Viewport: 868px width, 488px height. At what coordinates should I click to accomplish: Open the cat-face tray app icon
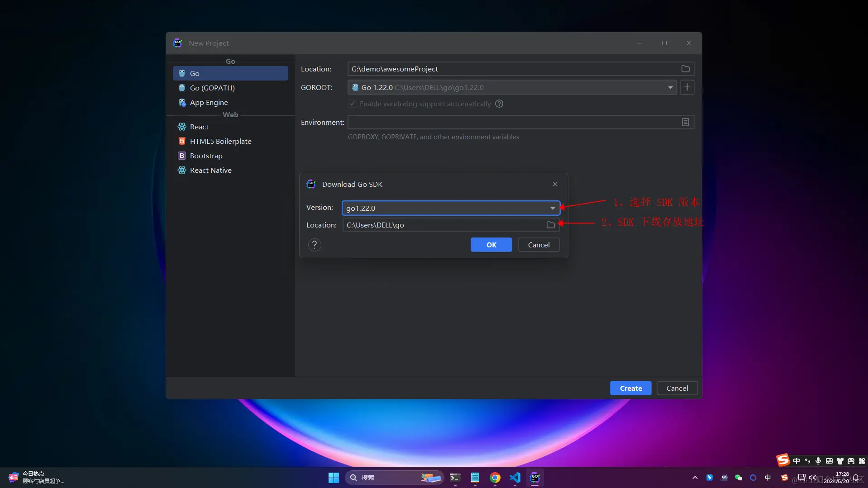pyautogui.click(x=724, y=478)
